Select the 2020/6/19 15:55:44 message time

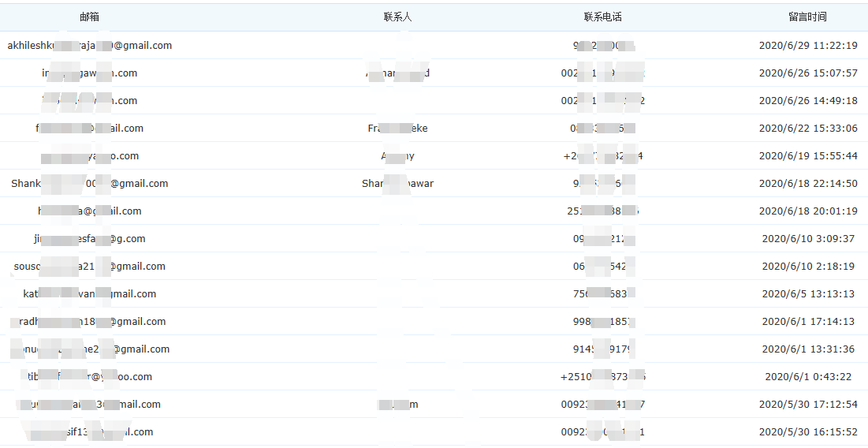(x=807, y=156)
